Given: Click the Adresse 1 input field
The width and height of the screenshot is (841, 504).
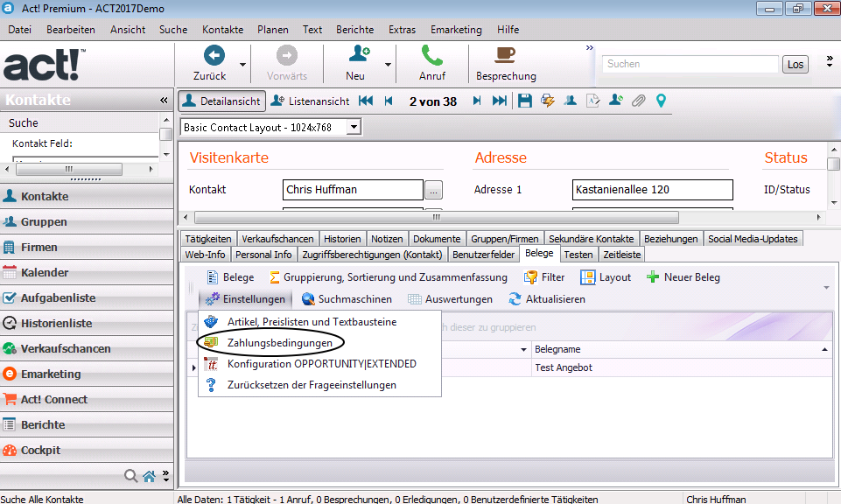Looking at the screenshot, I should click(652, 190).
